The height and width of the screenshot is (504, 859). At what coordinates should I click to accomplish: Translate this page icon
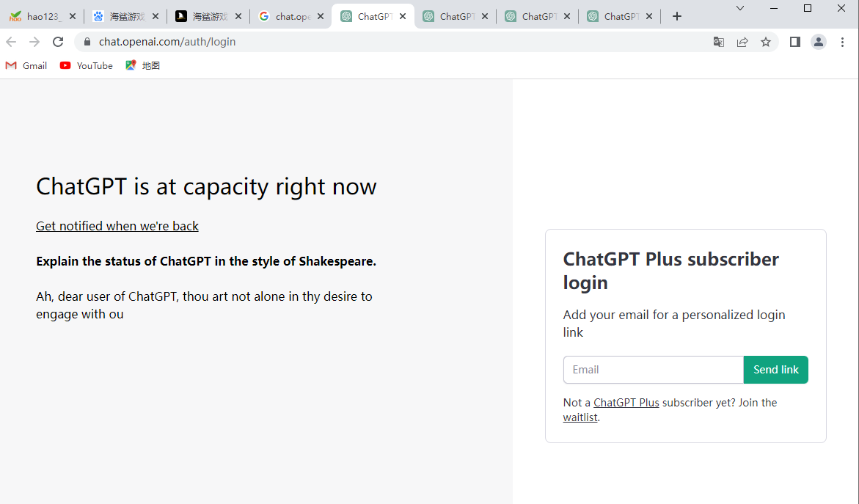click(719, 42)
